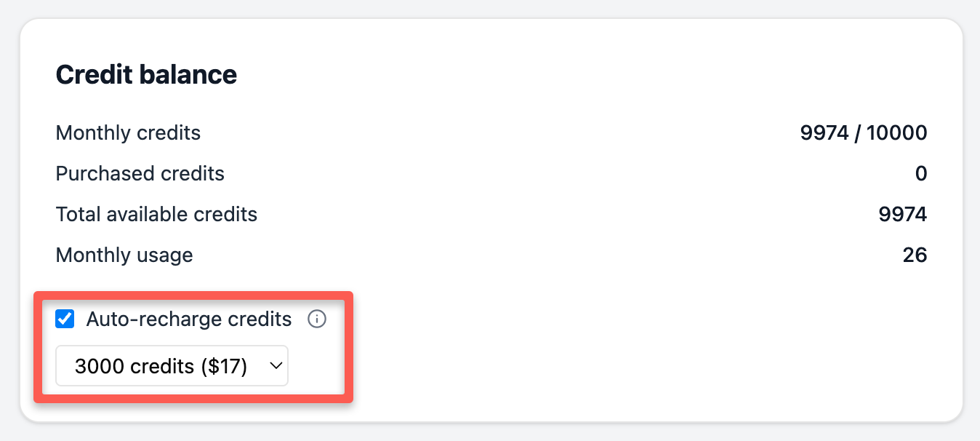Click the "9974 / 10000" monthly credits value

(863, 133)
